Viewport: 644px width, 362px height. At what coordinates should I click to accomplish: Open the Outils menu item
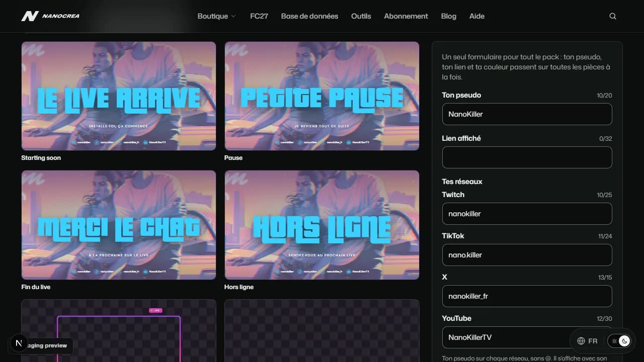(x=361, y=16)
